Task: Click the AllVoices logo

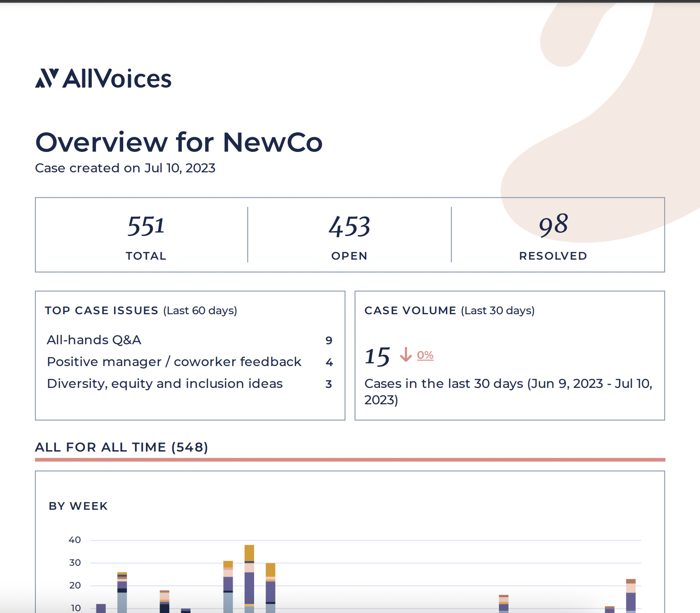Action: coord(104,79)
